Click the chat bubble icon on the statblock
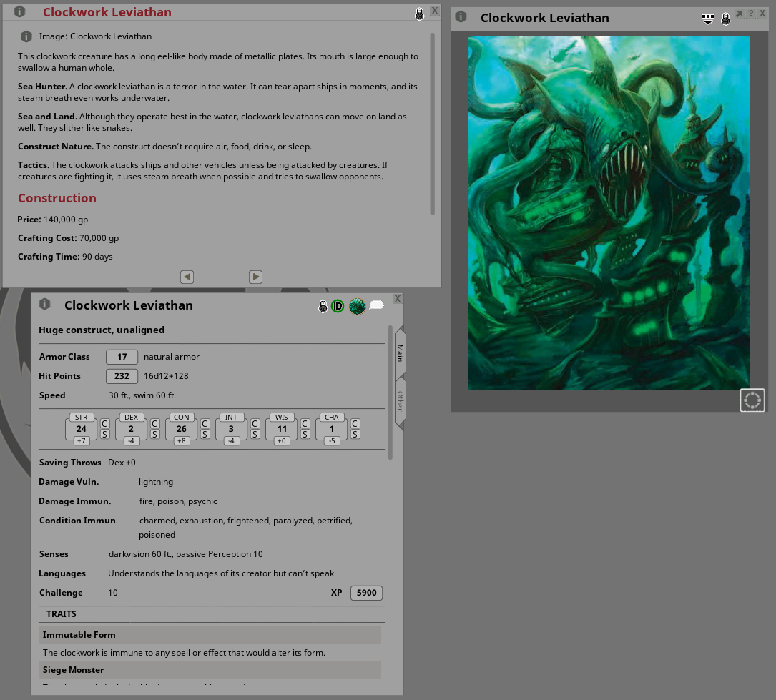The height and width of the screenshot is (700, 776). 377,305
